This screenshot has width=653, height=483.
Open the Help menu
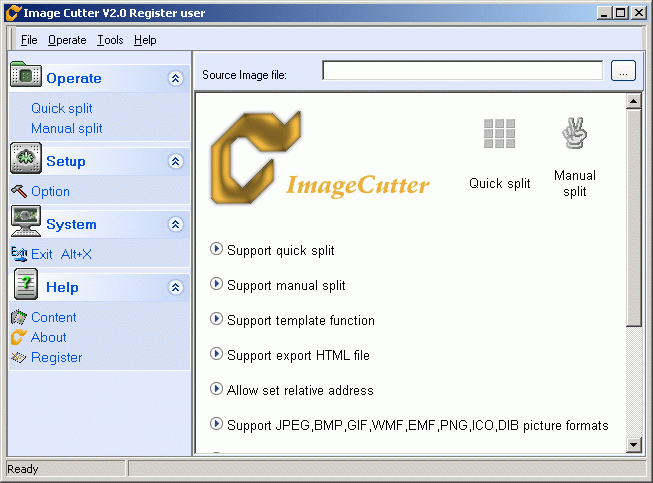point(145,40)
